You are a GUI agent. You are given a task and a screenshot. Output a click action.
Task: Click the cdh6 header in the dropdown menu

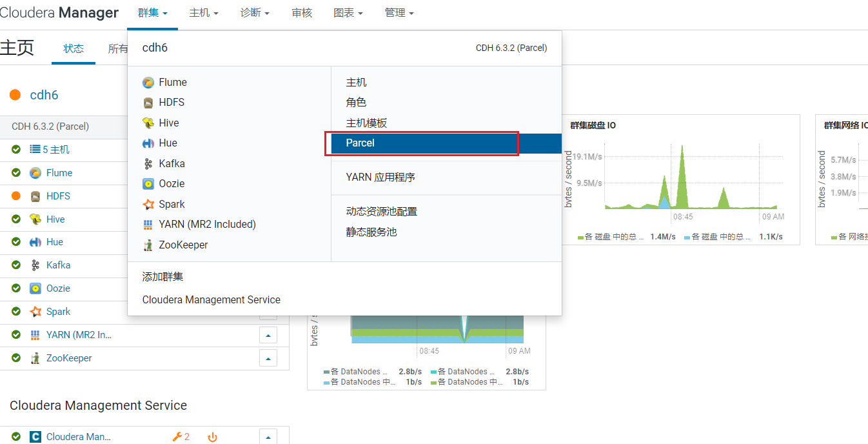tap(155, 48)
